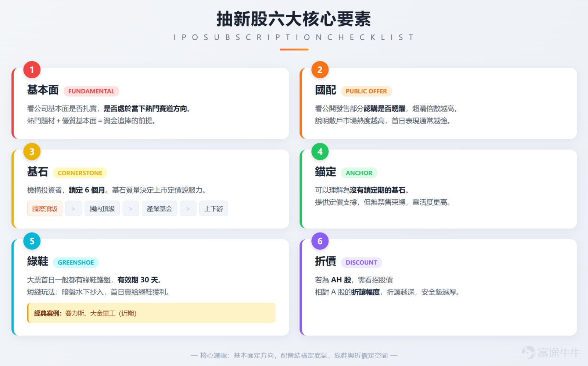Click the arrow chip after 產業基金

click(x=188, y=209)
